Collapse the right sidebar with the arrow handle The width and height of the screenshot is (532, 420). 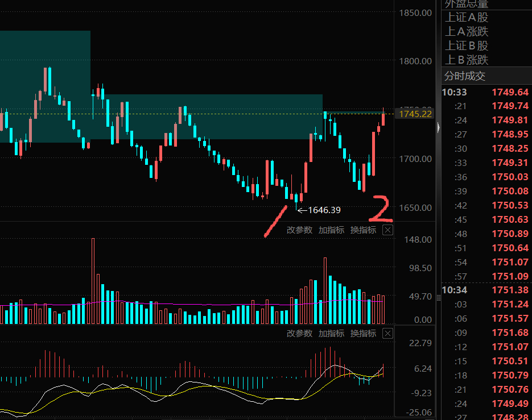pos(438,127)
